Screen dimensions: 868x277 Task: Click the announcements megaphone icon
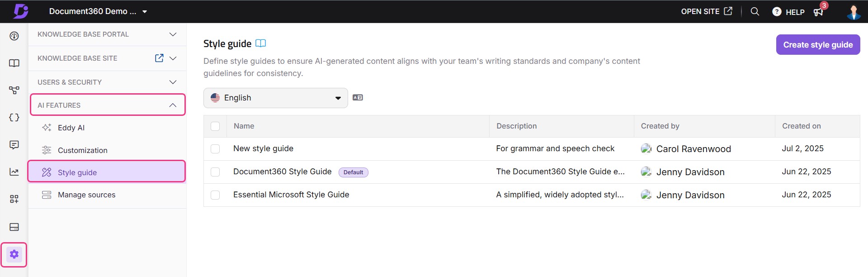coord(818,12)
